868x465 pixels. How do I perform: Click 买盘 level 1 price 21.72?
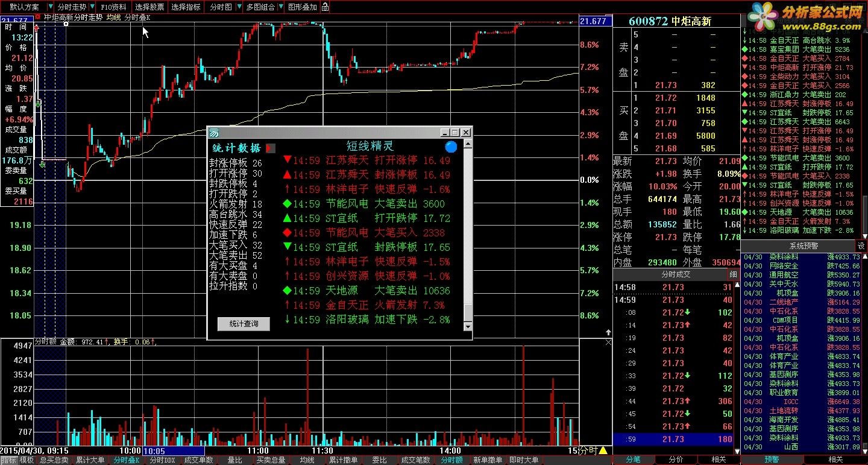(665, 98)
